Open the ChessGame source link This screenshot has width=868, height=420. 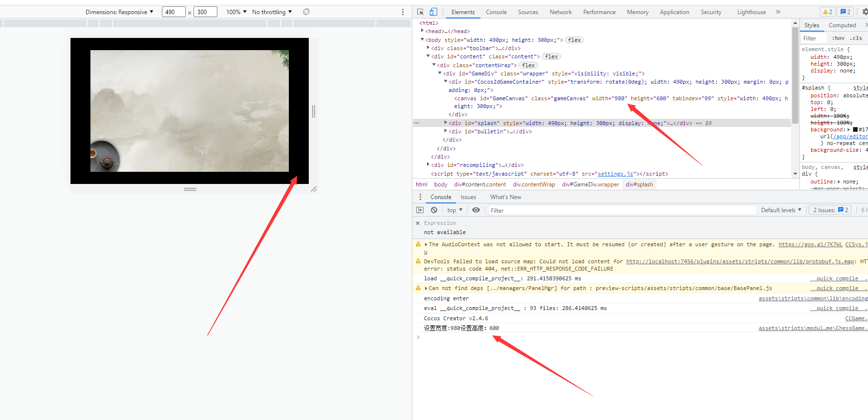tap(813, 328)
